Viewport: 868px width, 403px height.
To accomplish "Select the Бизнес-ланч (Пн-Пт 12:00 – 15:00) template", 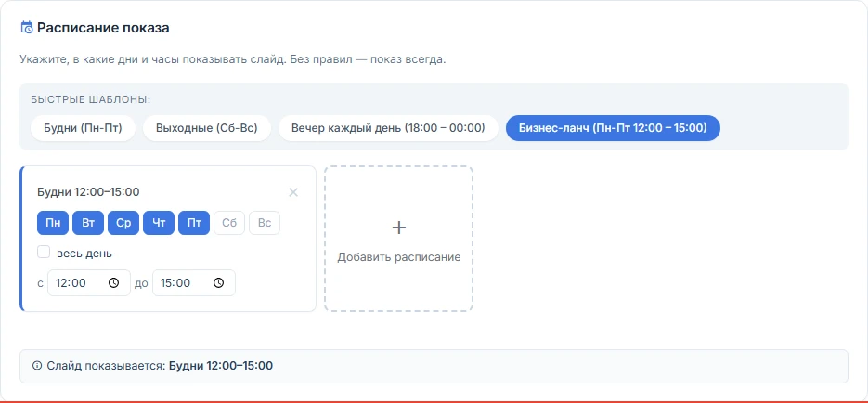I will [613, 128].
